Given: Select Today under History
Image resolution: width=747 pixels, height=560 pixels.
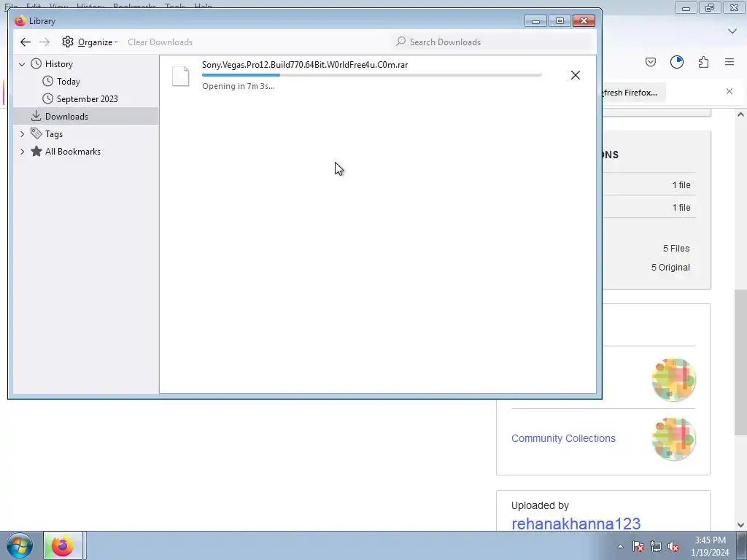Looking at the screenshot, I should [68, 82].
